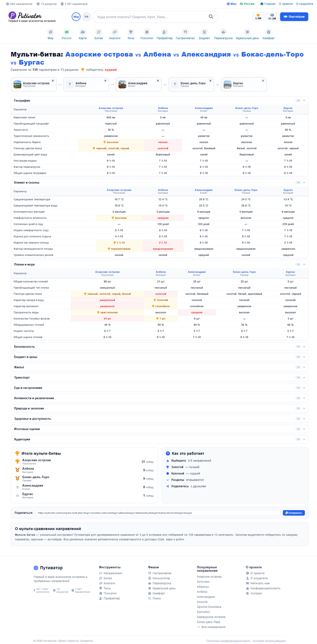Open the Карта navigation icon
The height and width of the screenshot is (644, 317).
click(x=82, y=32)
